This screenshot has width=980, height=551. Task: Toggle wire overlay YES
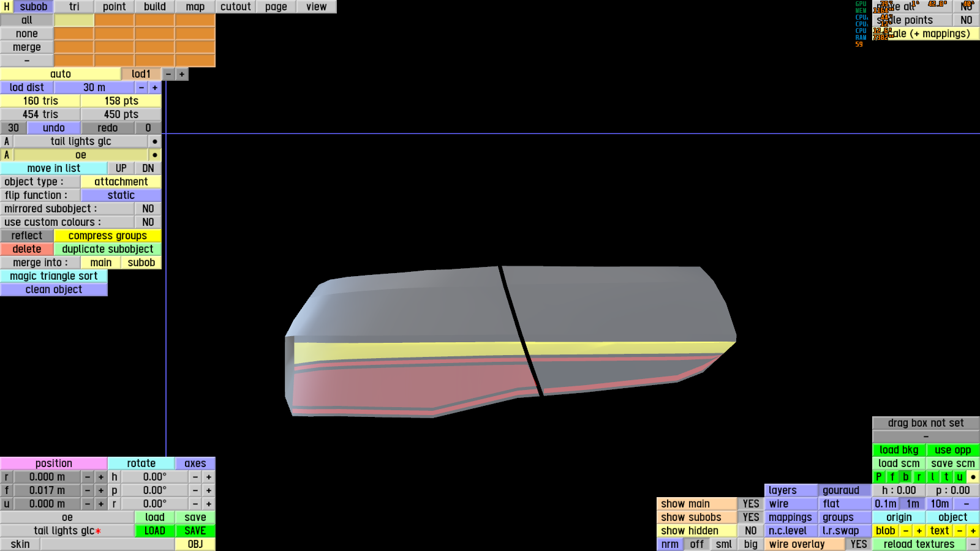click(859, 544)
